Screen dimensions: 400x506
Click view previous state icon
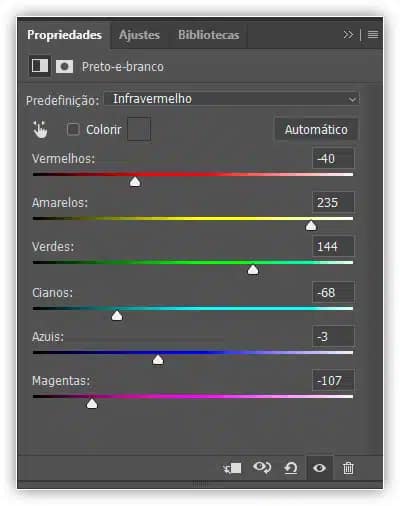[262, 468]
